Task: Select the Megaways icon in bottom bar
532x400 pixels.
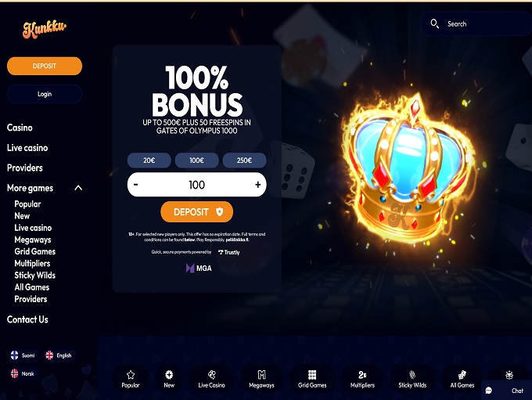Action: (261, 374)
